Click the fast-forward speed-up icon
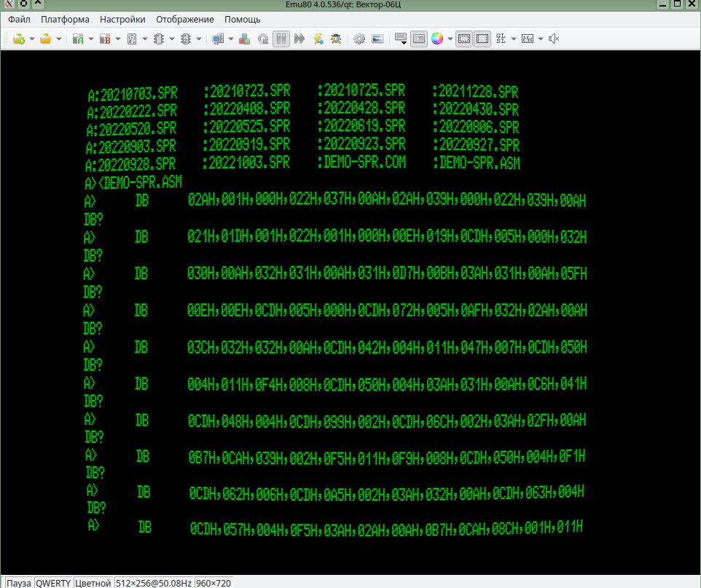701x588 pixels. (299, 39)
